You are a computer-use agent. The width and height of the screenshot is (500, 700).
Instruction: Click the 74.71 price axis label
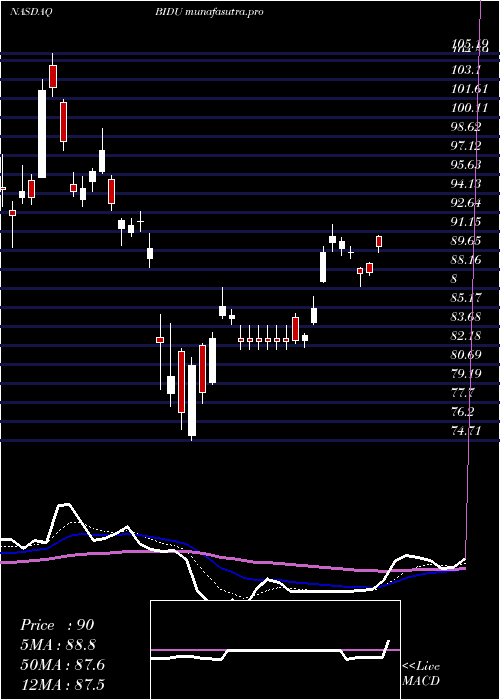click(467, 431)
